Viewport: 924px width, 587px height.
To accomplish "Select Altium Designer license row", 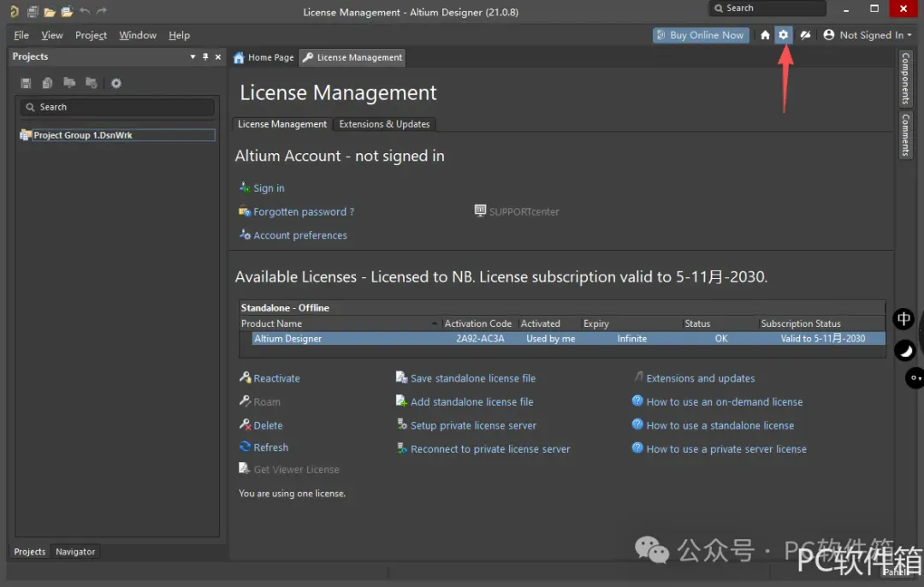I will [568, 338].
